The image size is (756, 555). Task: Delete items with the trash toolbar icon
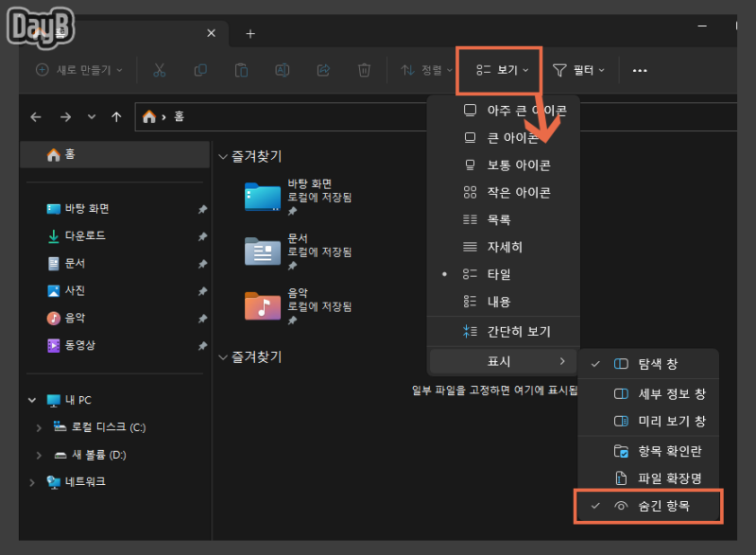point(364,70)
